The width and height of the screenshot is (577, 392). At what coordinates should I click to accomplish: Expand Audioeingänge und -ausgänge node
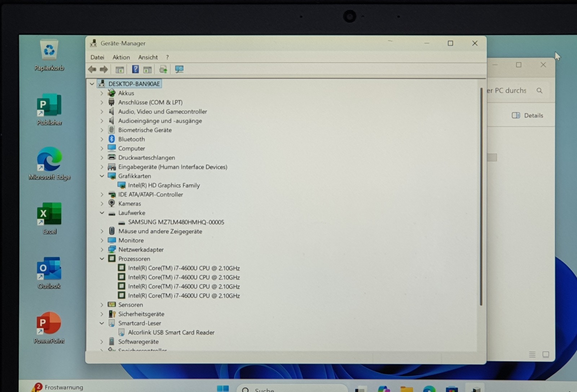point(102,121)
